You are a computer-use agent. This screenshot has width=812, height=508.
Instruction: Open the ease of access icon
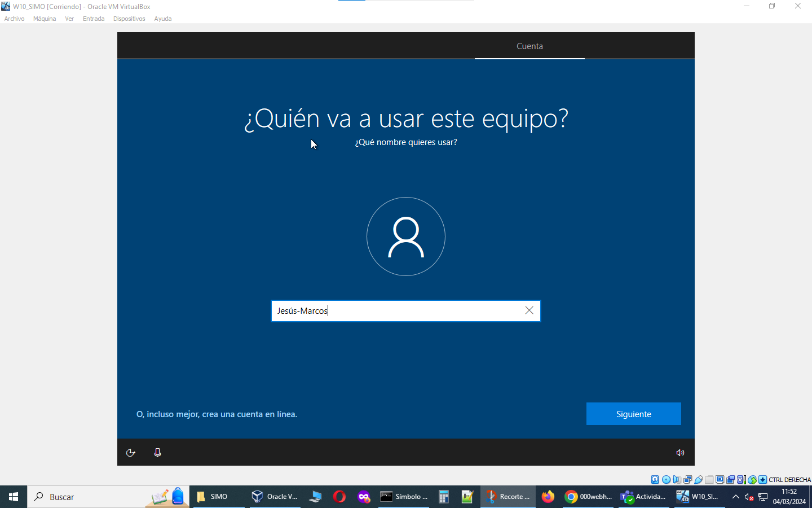point(130,453)
